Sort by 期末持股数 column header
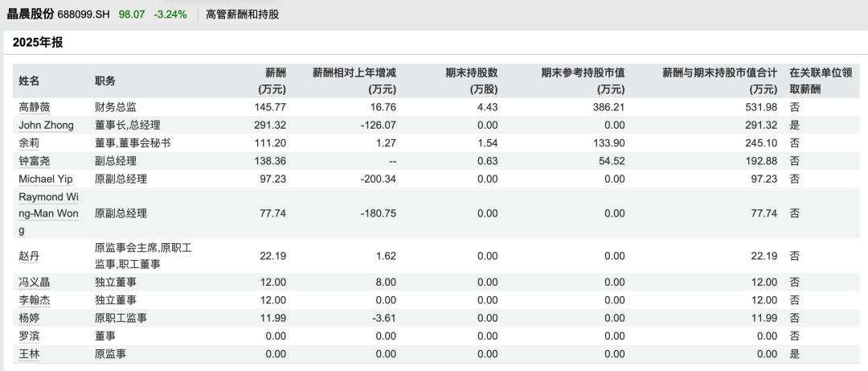 472,81
